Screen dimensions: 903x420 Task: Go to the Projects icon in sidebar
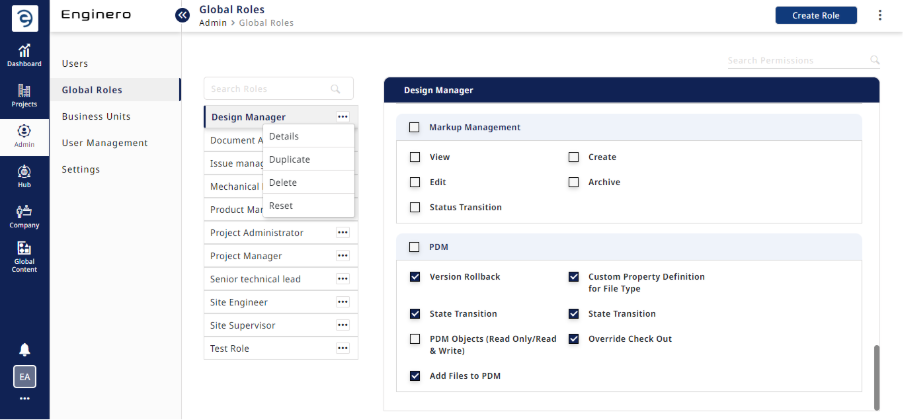click(x=24, y=95)
